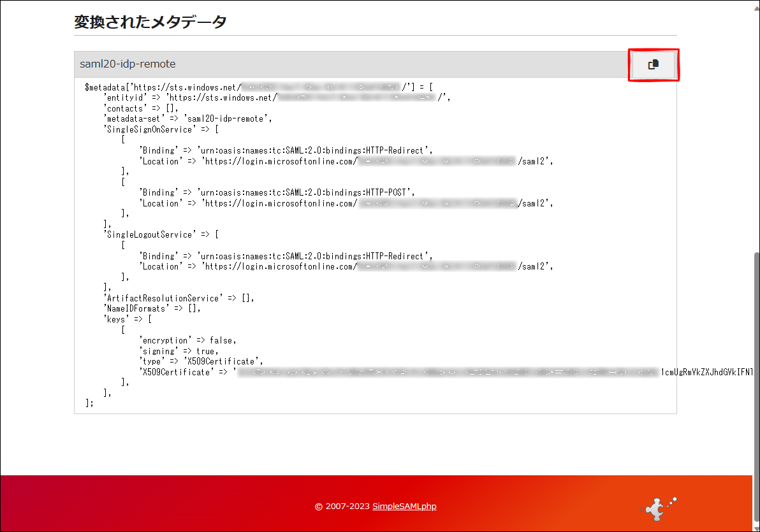Click the 'NameIDFormats' => [] line
The image size is (760, 532).
click(152, 308)
